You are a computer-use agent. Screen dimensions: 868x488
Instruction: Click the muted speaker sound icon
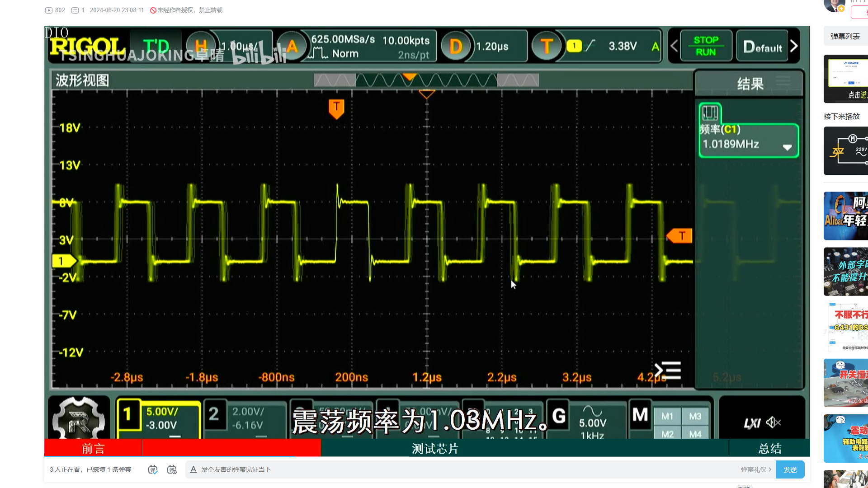(773, 422)
